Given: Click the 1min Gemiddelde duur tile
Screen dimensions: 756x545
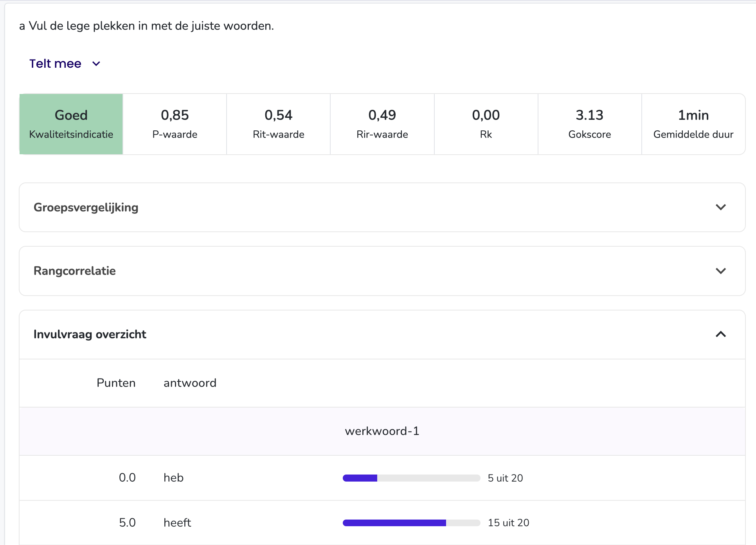Looking at the screenshot, I should [693, 124].
